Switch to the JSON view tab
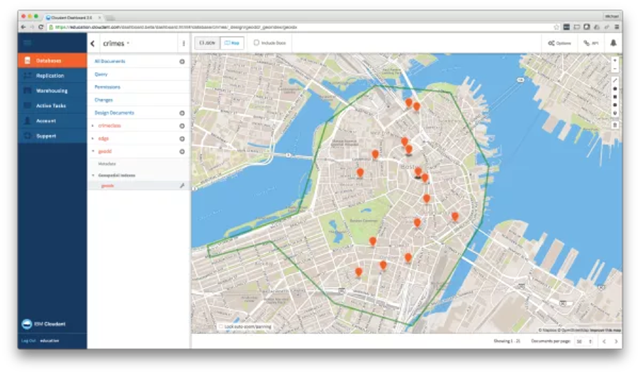This screenshot has width=640, height=374. click(207, 43)
